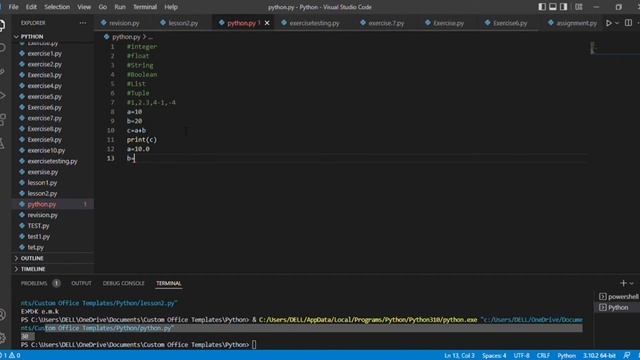Image resolution: width=640 pixels, height=360 pixels.
Task: Change Python language mode in status bar
Action: (x=567, y=356)
